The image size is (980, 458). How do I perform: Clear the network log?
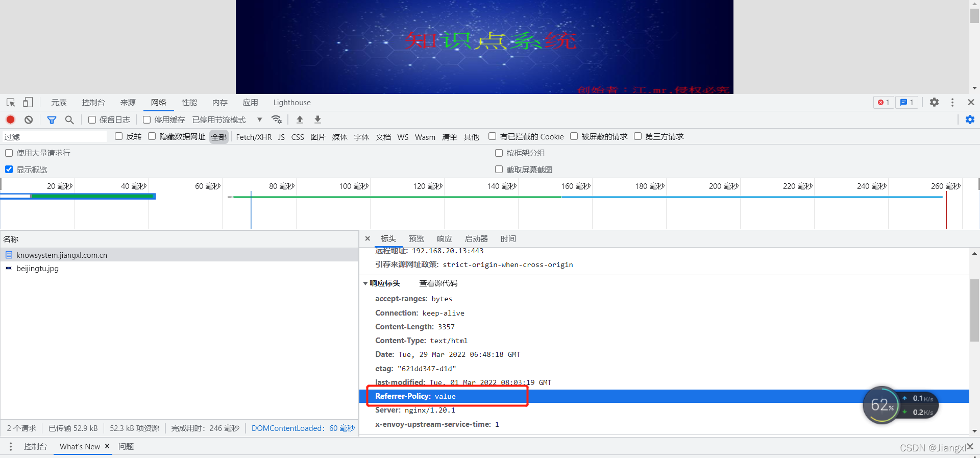pos(29,119)
